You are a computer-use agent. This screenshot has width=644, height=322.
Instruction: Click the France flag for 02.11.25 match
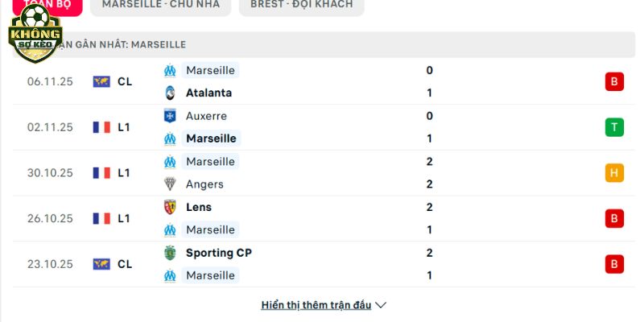pos(101,127)
